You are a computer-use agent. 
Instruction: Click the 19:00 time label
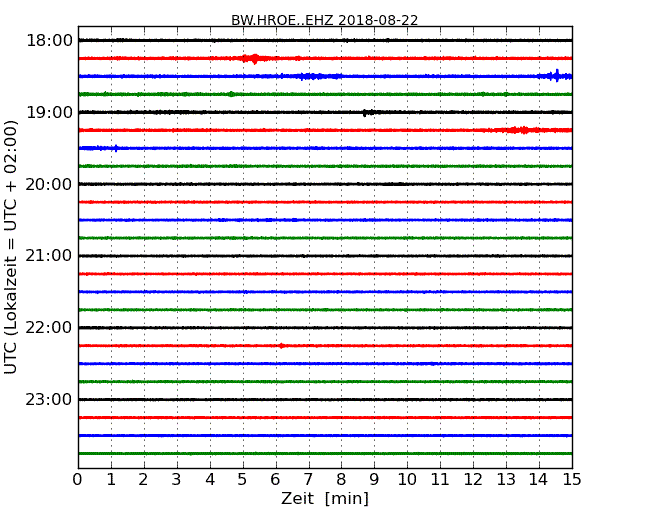point(49,112)
